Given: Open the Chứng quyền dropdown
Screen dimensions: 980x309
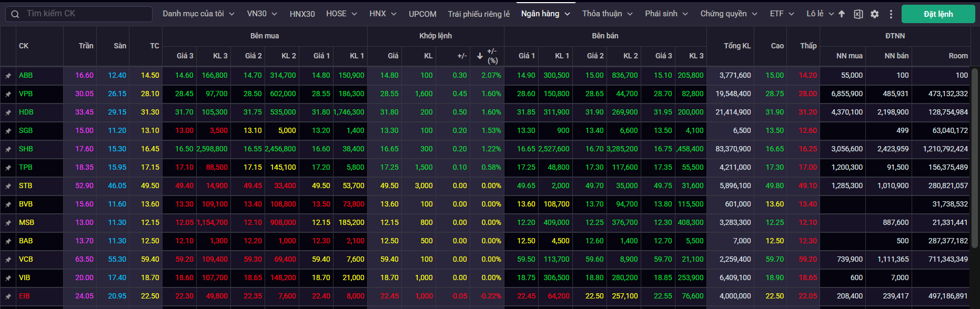Looking at the screenshot, I should [x=728, y=14].
